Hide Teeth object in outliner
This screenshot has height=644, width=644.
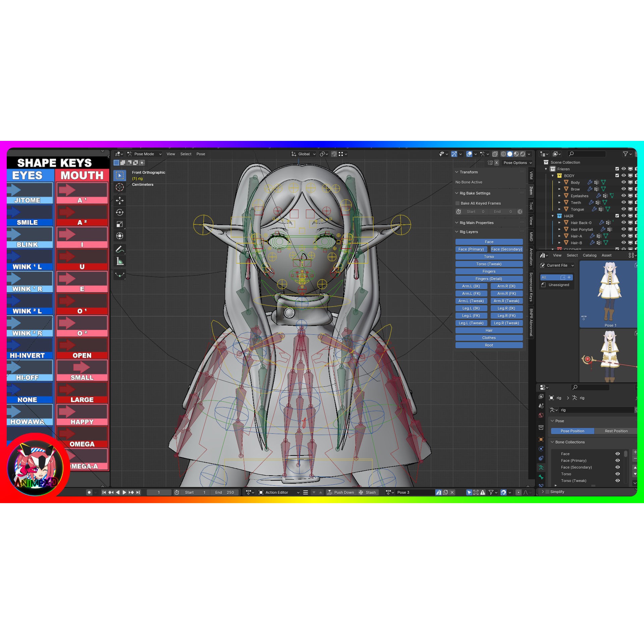tap(624, 202)
